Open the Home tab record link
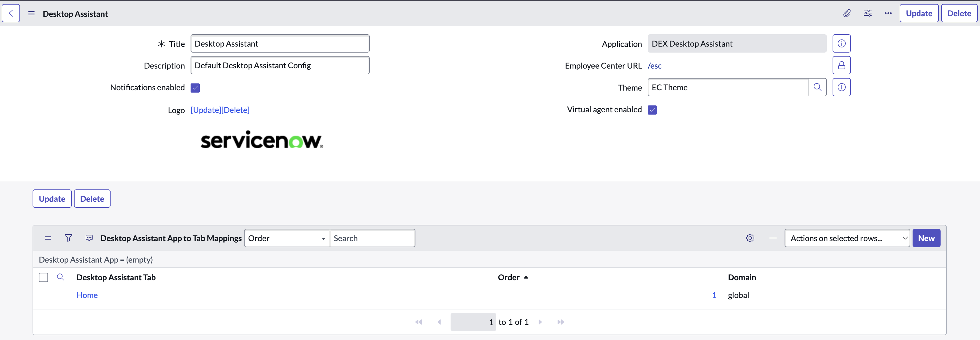Image resolution: width=980 pixels, height=340 pixels. [x=87, y=295]
